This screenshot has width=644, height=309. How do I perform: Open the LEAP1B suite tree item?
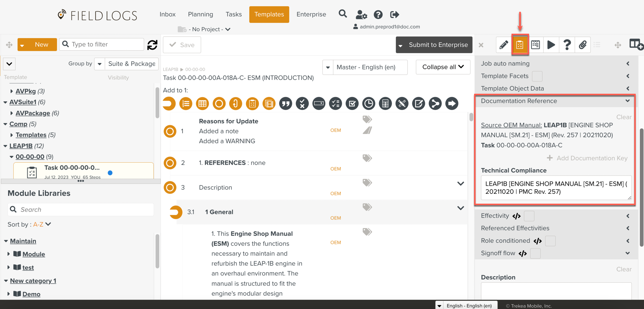[x=21, y=146]
